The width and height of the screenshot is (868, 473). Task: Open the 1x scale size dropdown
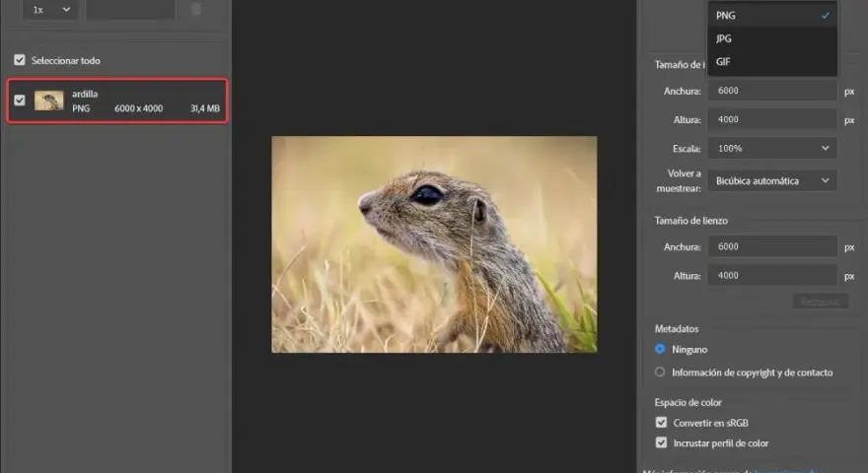(x=50, y=10)
